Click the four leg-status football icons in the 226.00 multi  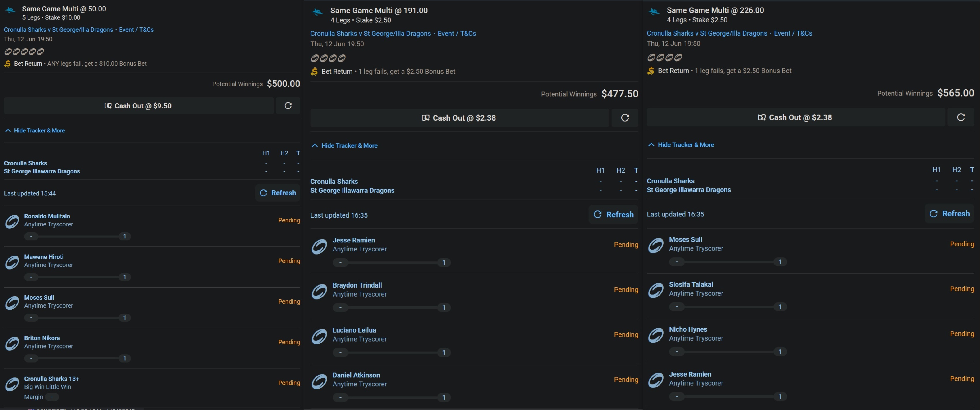664,57
